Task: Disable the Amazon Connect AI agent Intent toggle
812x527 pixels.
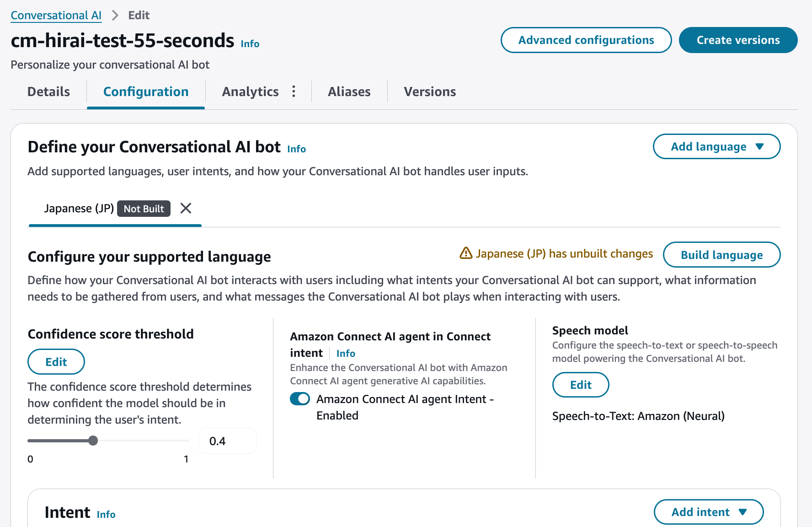Action: (300, 399)
